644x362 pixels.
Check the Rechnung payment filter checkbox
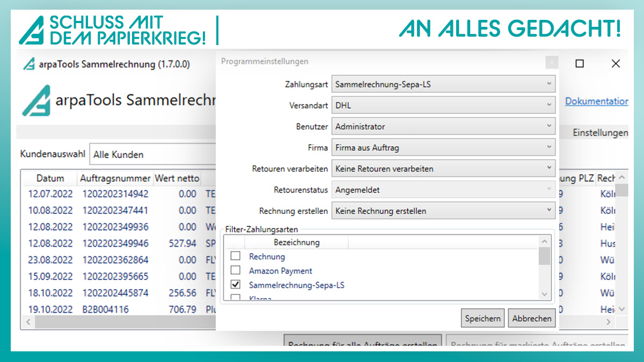pyautogui.click(x=235, y=256)
